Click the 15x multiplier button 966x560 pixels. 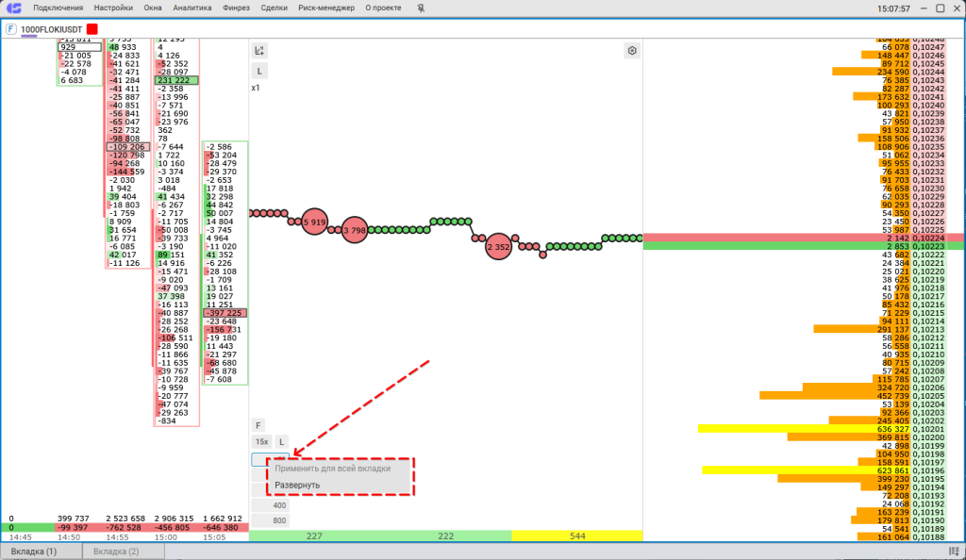[262, 442]
